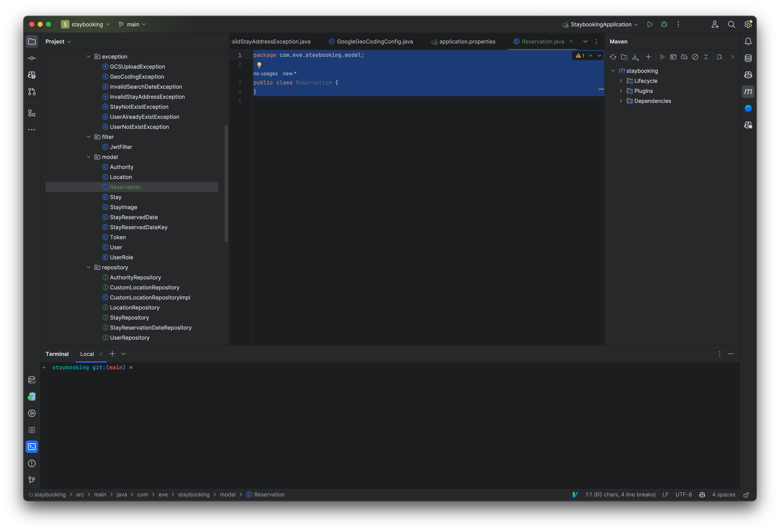780x532 pixels.
Task: Start debugging with the debug icon
Action: tap(664, 24)
